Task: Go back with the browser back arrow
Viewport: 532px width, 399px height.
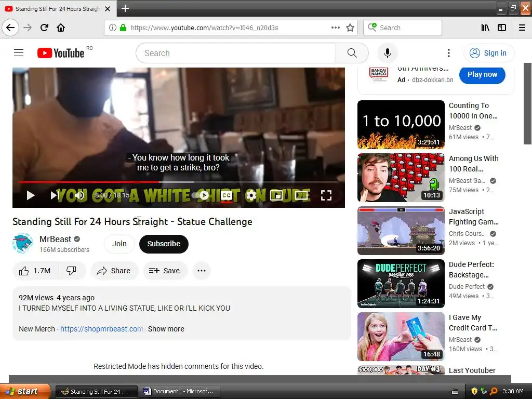Action: [10, 28]
